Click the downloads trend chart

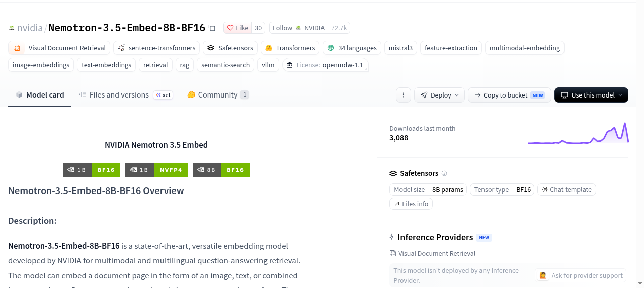(x=578, y=133)
